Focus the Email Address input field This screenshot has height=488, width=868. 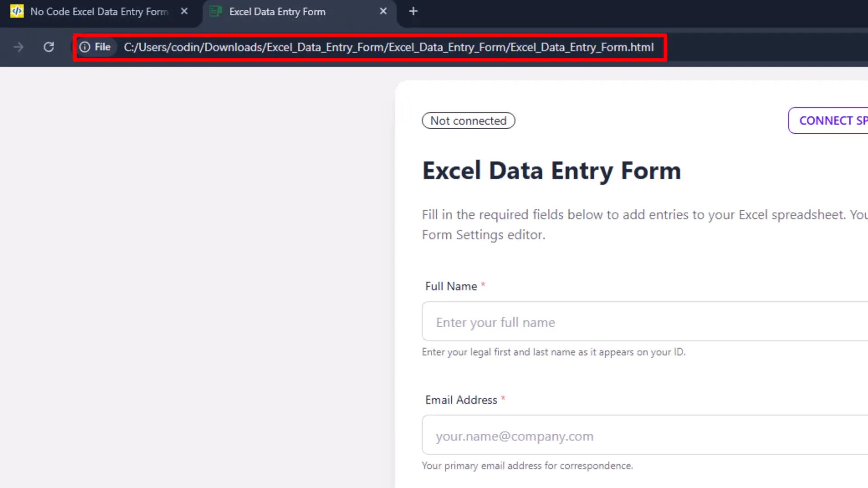click(588, 435)
